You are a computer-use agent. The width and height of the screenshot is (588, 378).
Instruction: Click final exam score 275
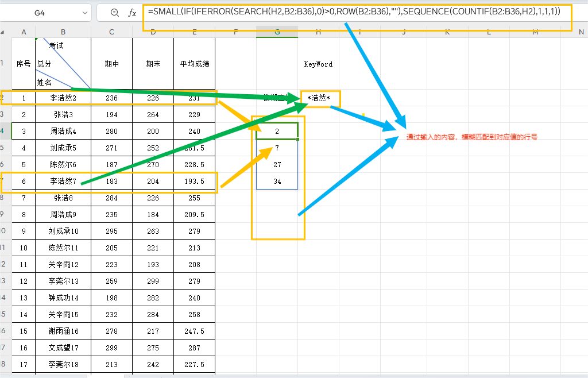pyautogui.click(x=153, y=348)
